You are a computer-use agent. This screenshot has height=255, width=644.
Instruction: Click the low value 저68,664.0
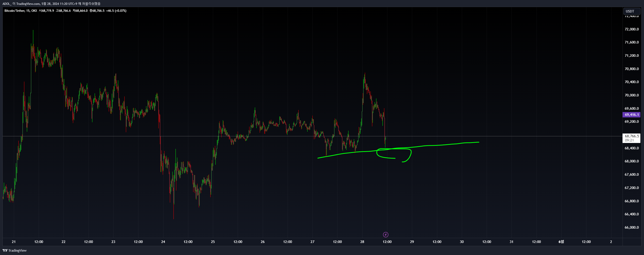(80, 11)
